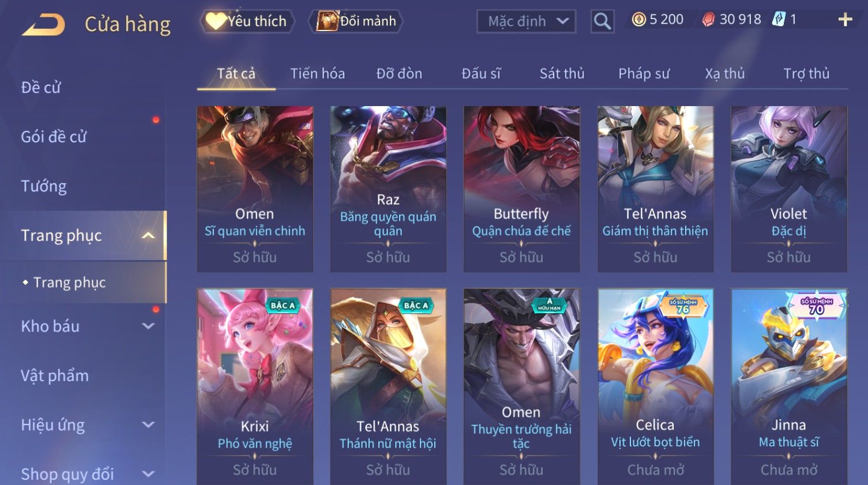Expand the Shop quy đổi section
The width and height of the screenshot is (868, 485).
point(148,474)
